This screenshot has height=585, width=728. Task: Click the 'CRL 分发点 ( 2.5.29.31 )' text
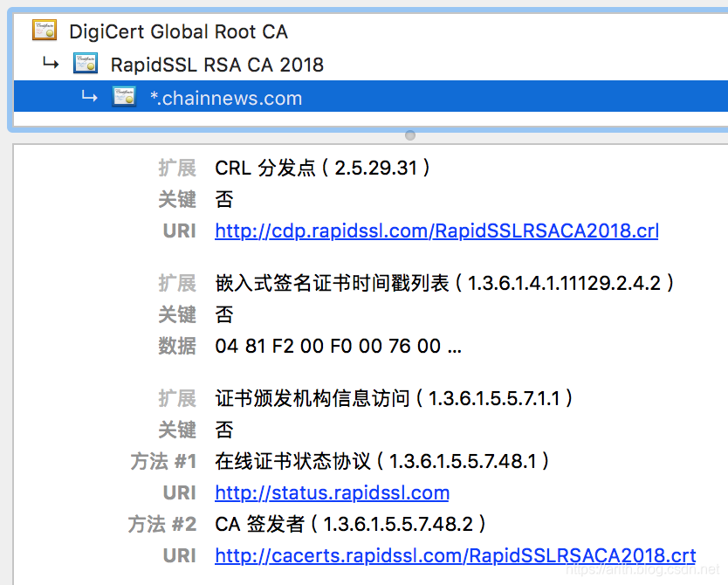pyautogui.click(x=322, y=168)
